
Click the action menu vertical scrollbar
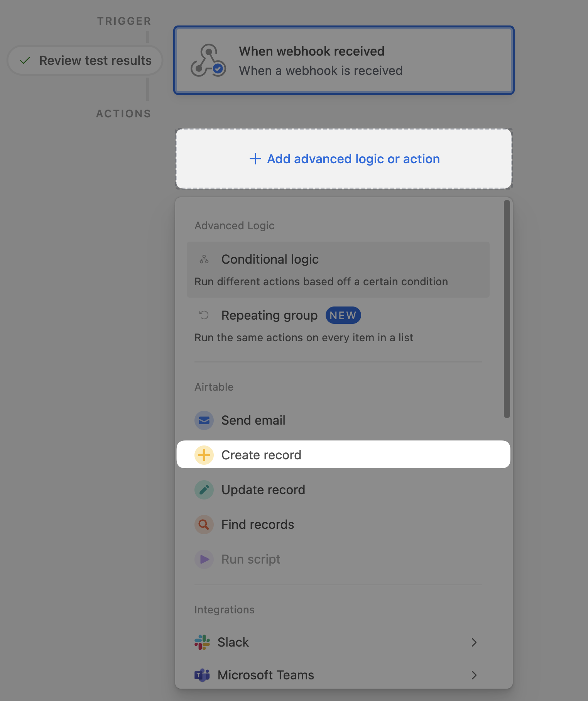507,309
